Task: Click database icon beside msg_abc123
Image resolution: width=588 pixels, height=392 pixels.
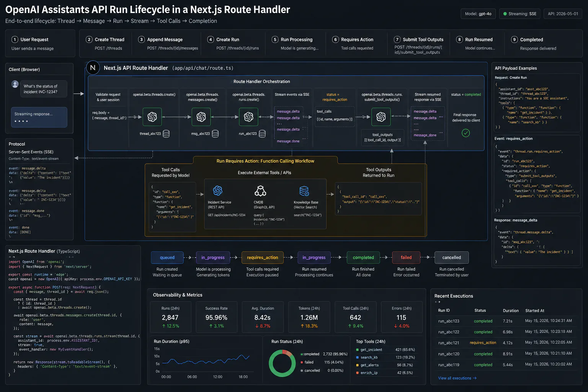Action: click(x=215, y=134)
